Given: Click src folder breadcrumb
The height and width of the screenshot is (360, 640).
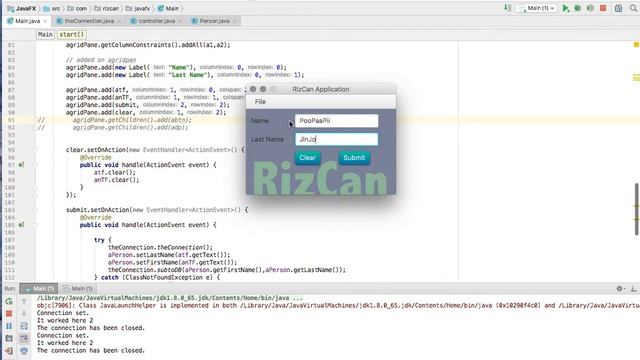Looking at the screenshot, I should (52, 8).
